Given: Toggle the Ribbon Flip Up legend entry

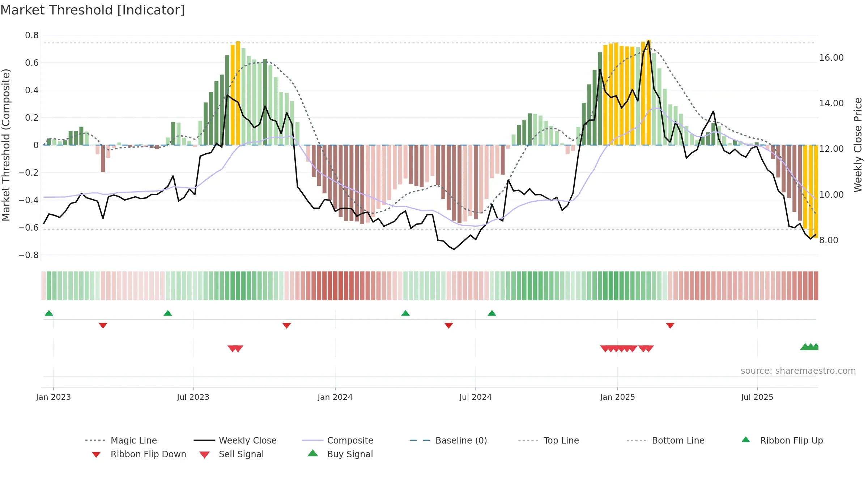Looking at the screenshot, I should coord(782,440).
